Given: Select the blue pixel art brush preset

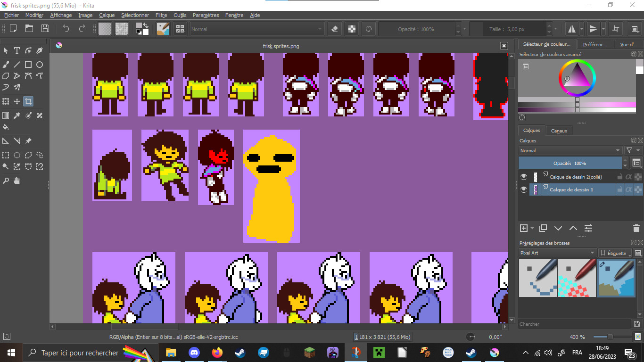Looking at the screenshot, I should pyautogui.click(x=538, y=278).
